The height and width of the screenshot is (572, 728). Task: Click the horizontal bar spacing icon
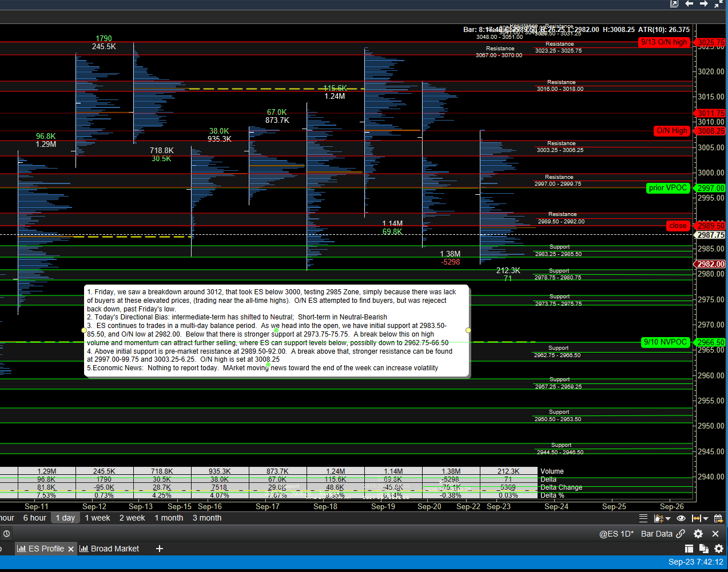[x=697, y=518]
